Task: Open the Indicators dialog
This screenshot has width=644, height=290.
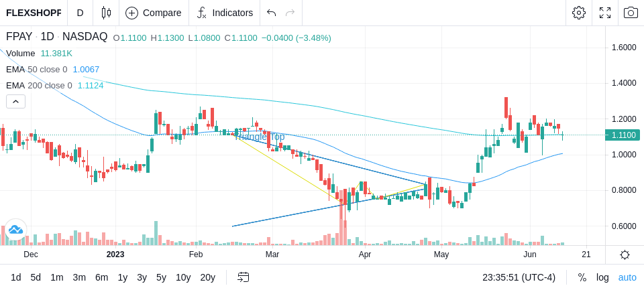Action: click(x=225, y=13)
